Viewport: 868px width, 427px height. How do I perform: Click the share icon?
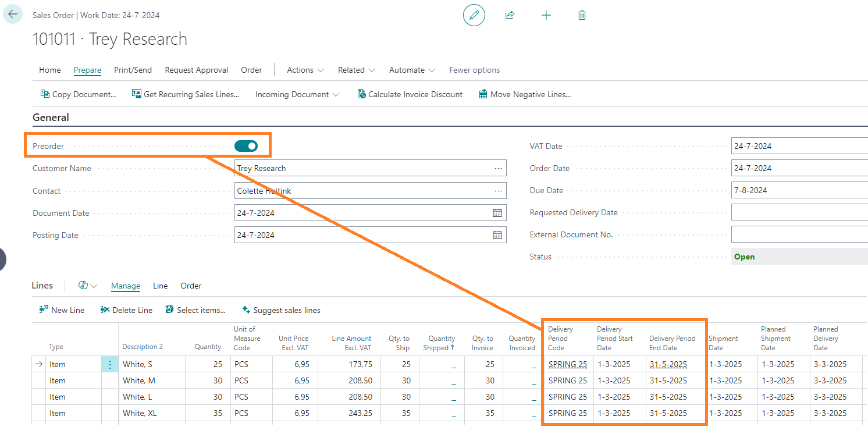tap(510, 15)
